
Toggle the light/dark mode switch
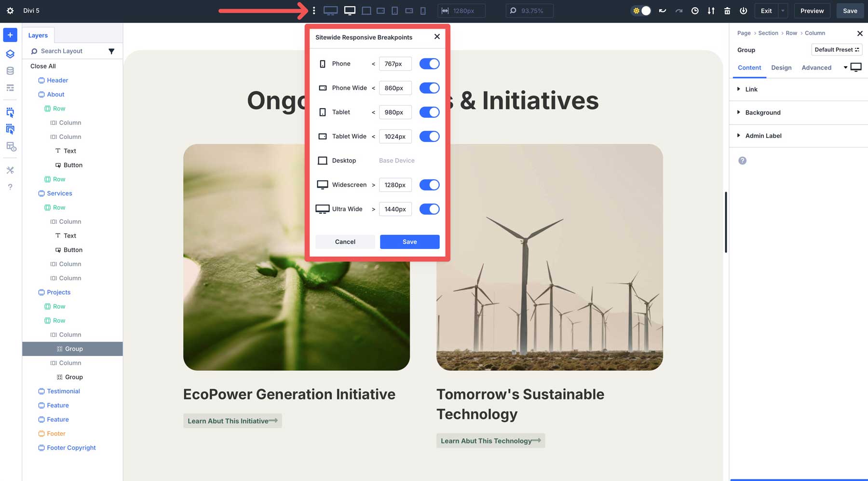click(x=641, y=11)
